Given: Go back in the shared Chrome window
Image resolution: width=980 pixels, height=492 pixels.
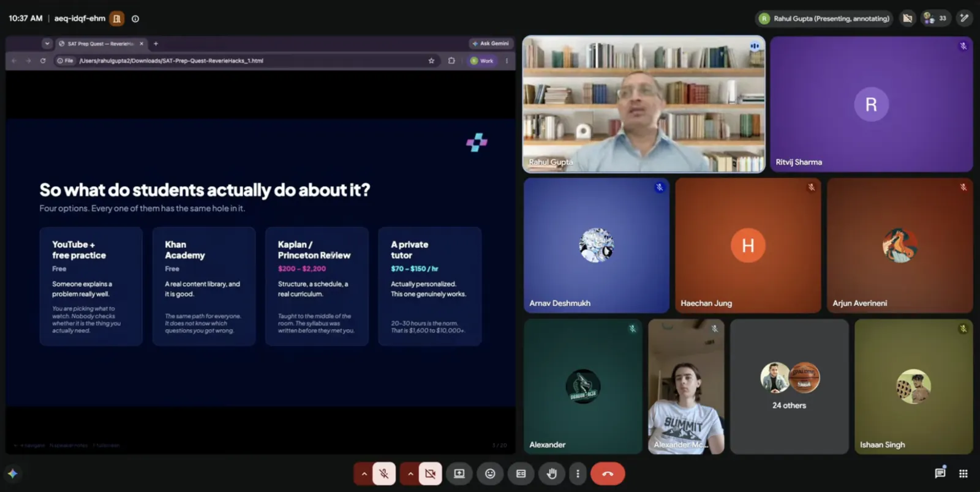Looking at the screenshot, I should 14,61.
